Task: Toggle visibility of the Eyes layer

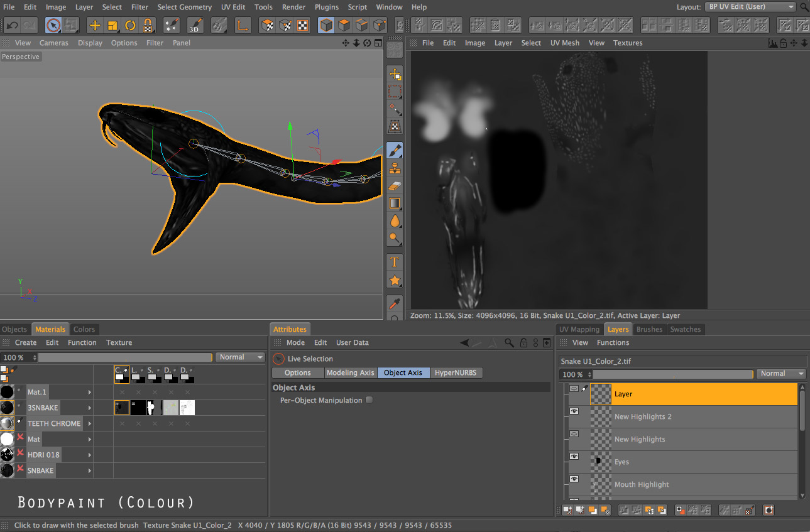Action: click(x=574, y=456)
